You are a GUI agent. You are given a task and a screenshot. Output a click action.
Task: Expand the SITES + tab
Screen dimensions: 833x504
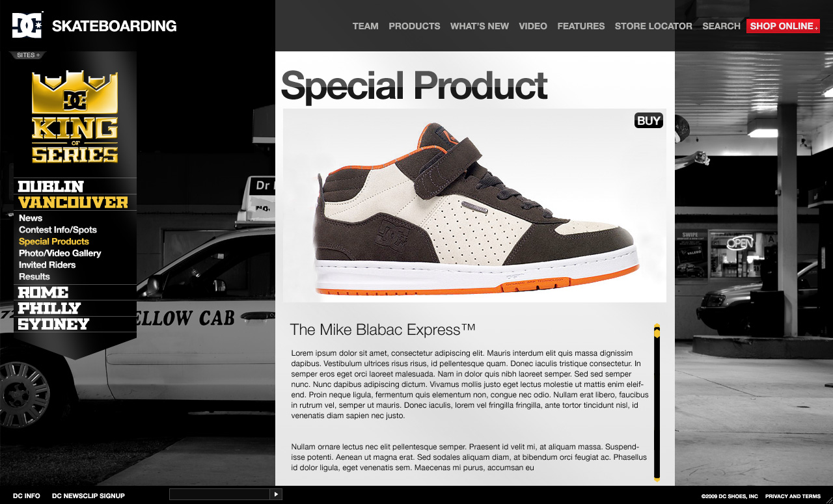(x=28, y=55)
